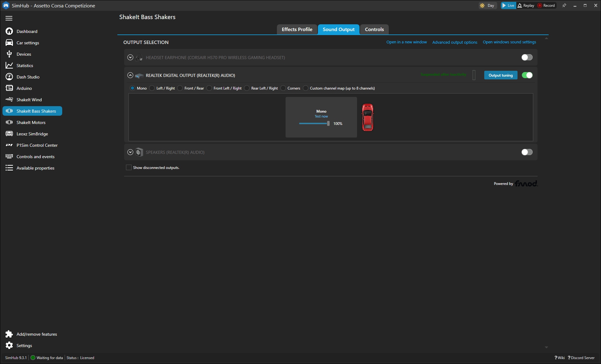Open the Arduino sidebar icon

pyautogui.click(x=9, y=88)
